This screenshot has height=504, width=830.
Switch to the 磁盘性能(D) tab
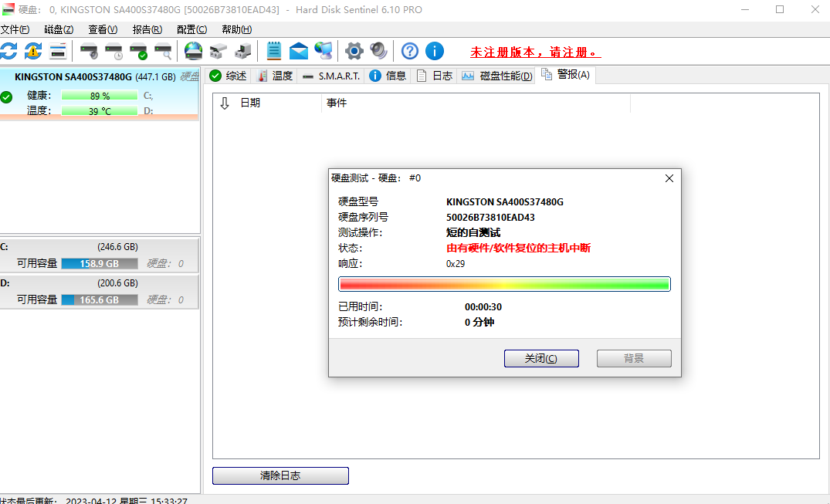point(496,76)
